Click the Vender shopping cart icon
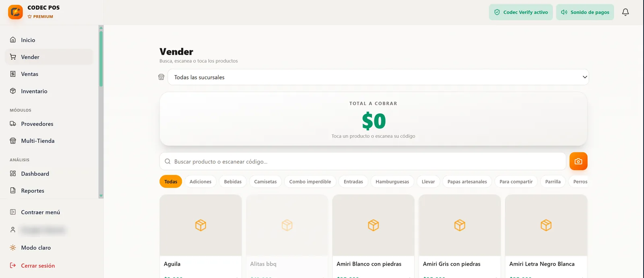 [13, 57]
